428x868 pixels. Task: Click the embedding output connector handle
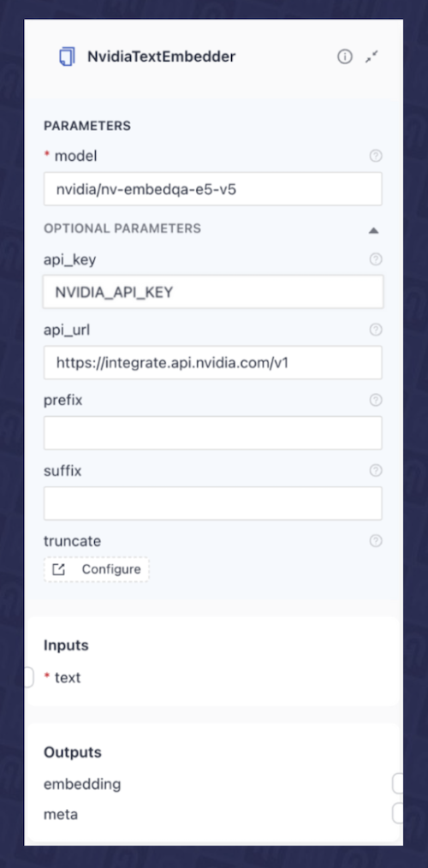tap(397, 784)
